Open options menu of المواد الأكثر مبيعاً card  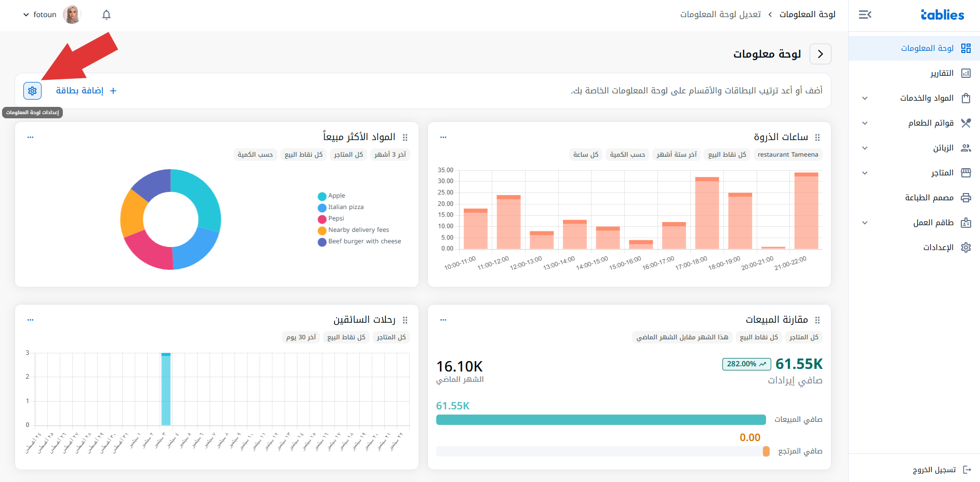30,137
